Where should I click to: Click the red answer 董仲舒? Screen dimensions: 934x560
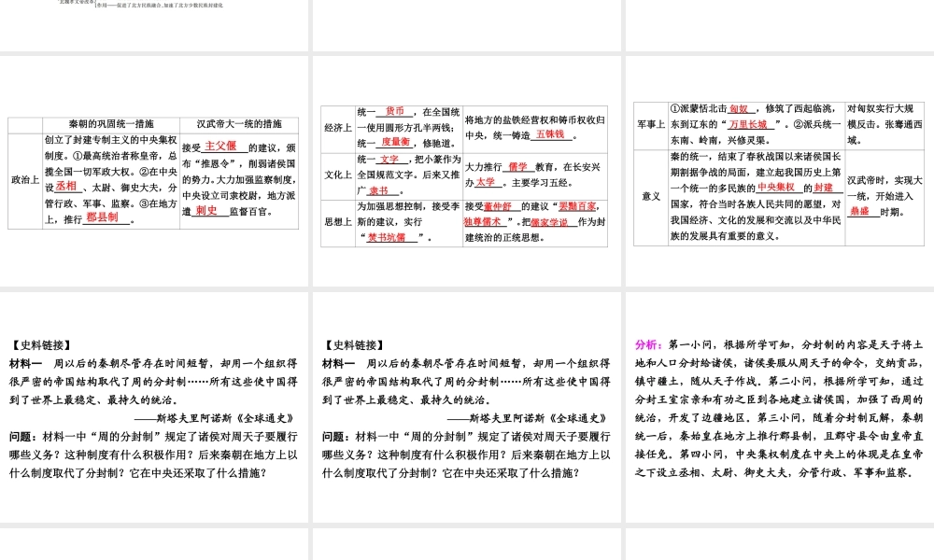tap(498, 206)
